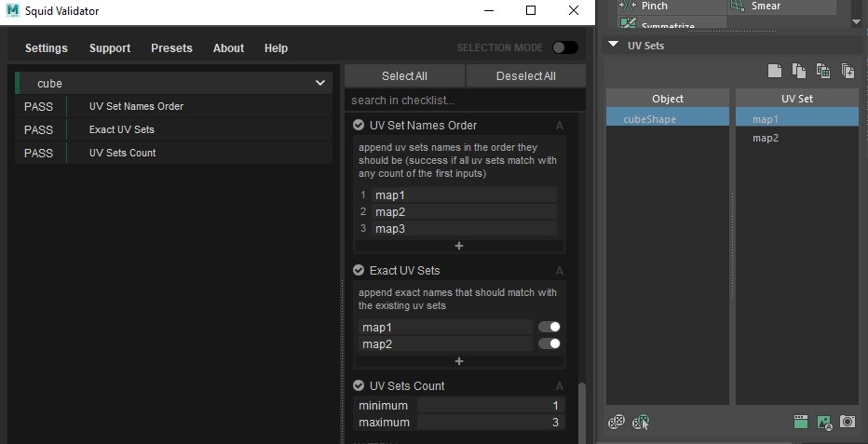Click the camera snapshot icon
This screenshot has height=444, width=868.
pos(848,422)
